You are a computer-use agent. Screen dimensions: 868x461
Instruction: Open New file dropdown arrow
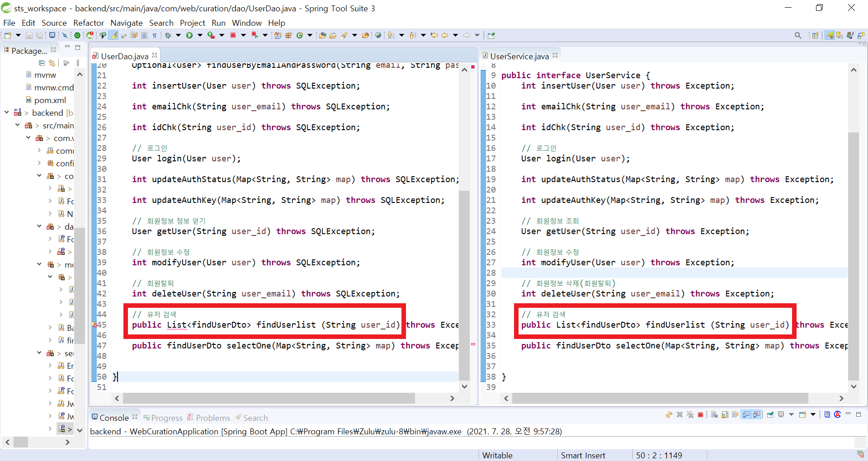[x=18, y=35]
